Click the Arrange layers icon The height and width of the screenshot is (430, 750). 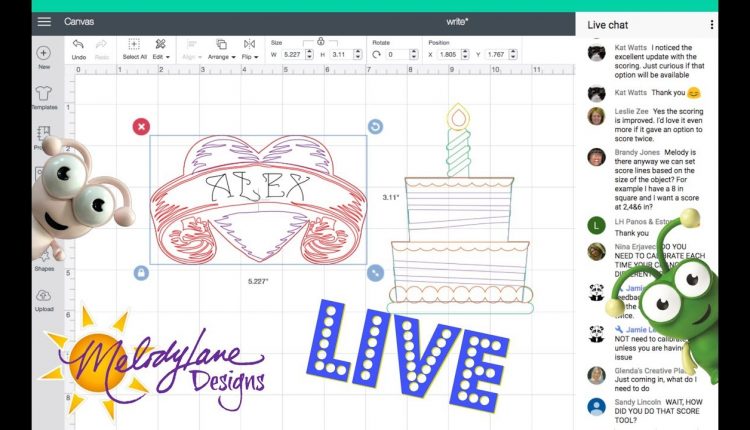[221, 44]
